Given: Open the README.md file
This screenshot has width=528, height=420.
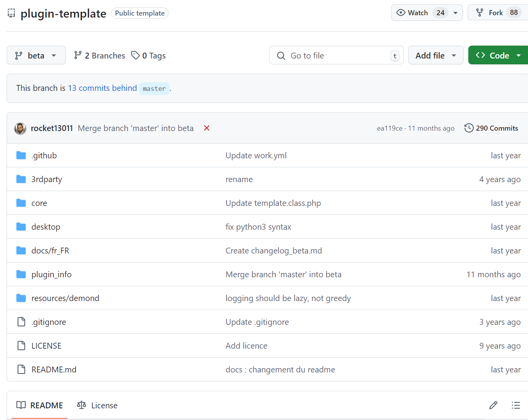Looking at the screenshot, I should pyautogui.click(x=54, y=370).
